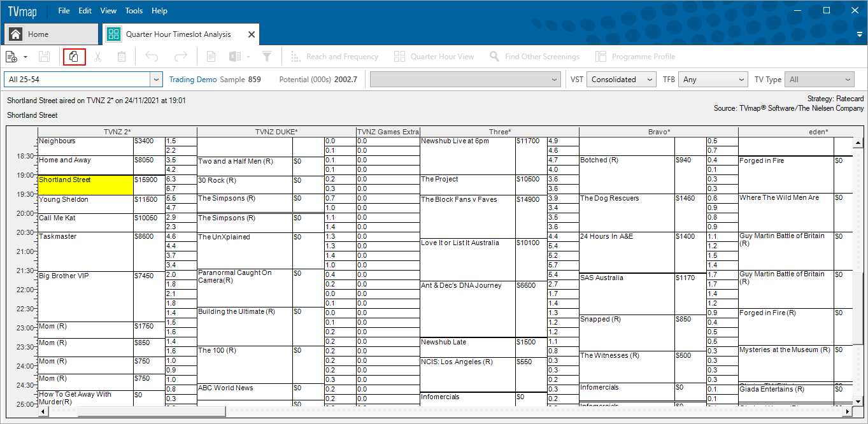Select The UnXplained programme cell
This screenshot has height=424, width=868.
[x=245, y=250]
